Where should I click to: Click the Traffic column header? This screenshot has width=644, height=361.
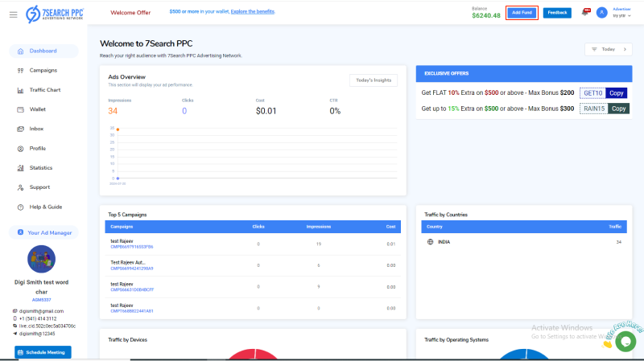click(x=615, y=227)
